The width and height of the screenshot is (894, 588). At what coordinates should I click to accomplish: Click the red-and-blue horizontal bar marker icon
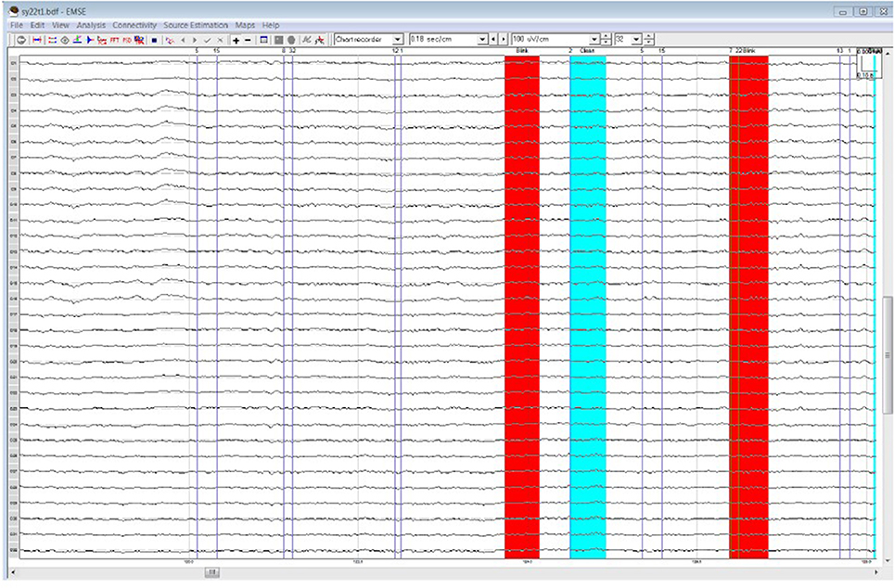pos(37,40)
